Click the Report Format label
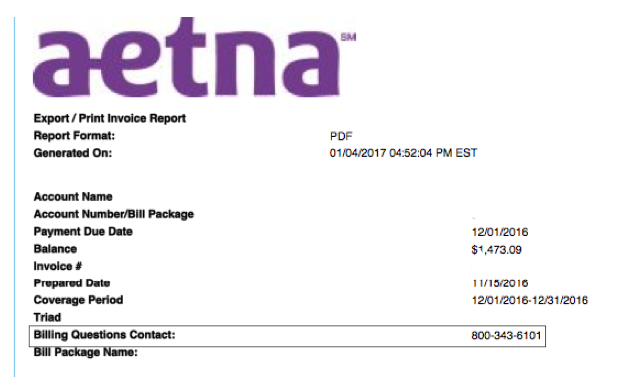618x380 pixels. pyautogui.click(x=74, y=136)
